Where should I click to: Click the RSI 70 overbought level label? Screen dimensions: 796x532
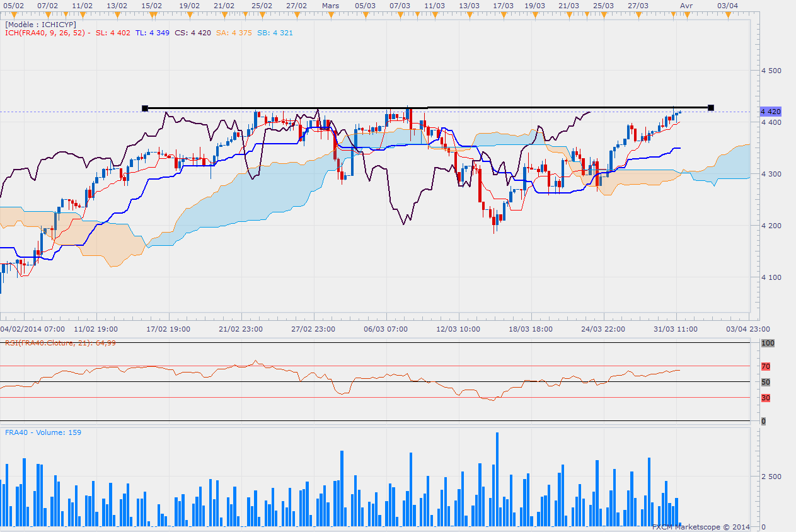click(766, 366)
